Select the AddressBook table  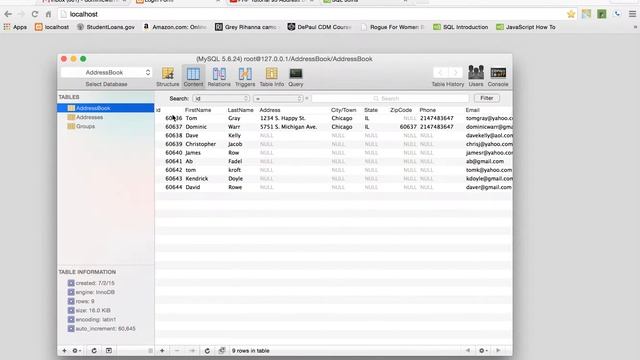(x=105, y=108)
